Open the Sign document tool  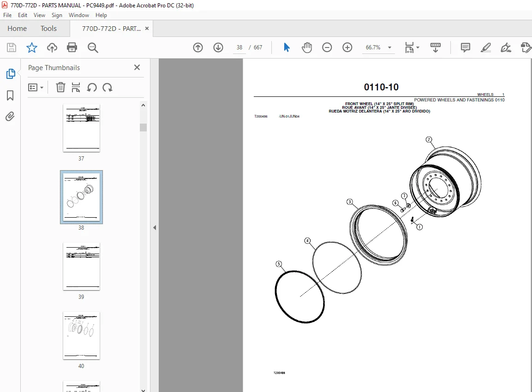506,48
